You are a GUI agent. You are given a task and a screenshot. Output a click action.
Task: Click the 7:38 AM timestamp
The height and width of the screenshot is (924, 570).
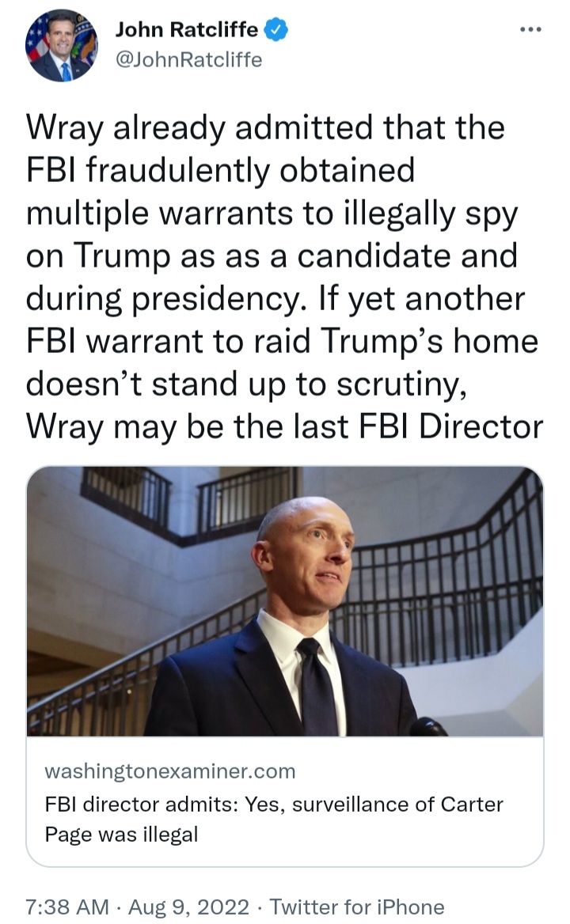pos(67,907)
